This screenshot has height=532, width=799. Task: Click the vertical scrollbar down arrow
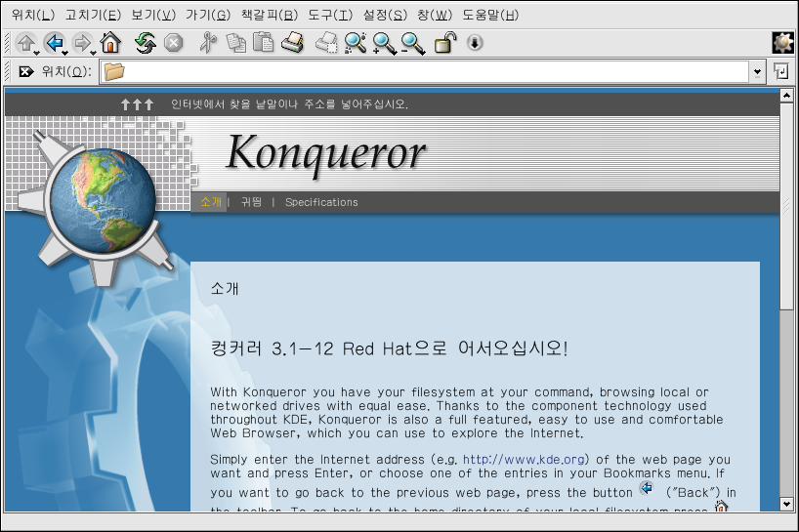tap(787, 504)
